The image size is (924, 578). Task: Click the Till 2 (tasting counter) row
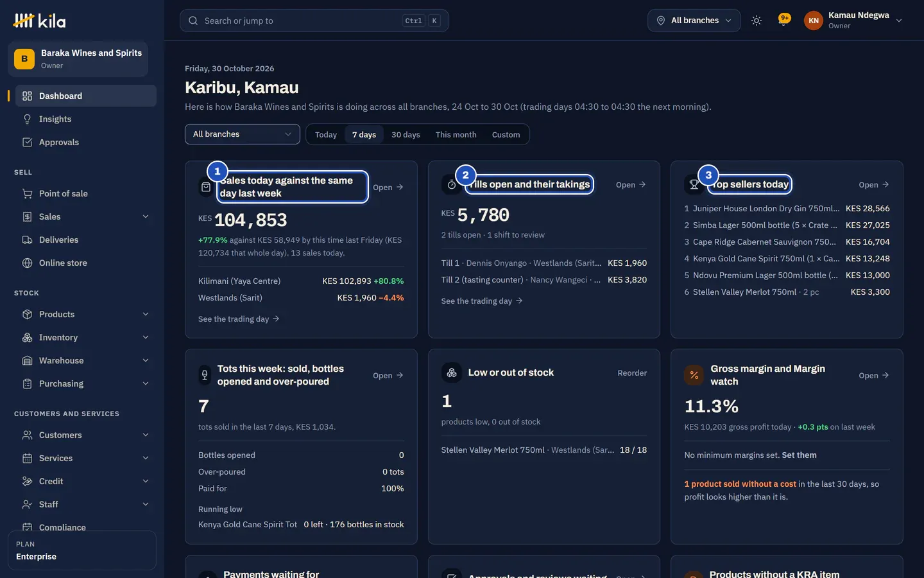(544, 280)
